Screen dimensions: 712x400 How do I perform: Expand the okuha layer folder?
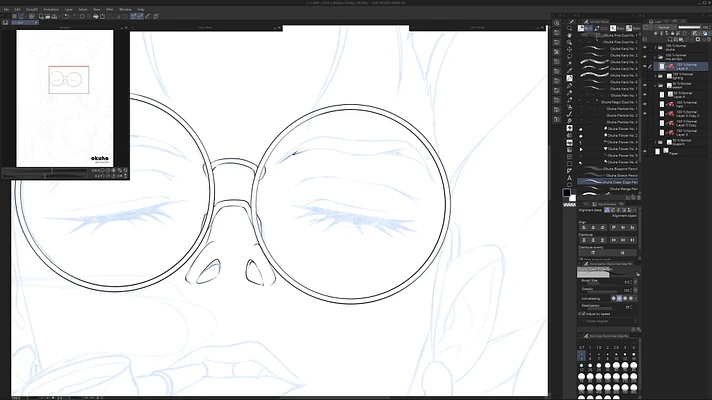[655, 48]
